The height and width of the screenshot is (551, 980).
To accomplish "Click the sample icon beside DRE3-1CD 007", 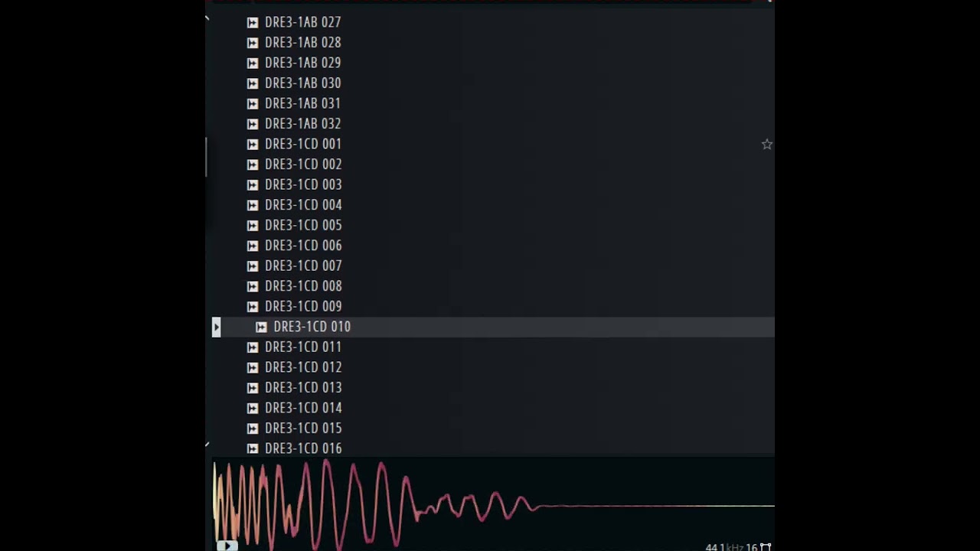I will [253, 266].
